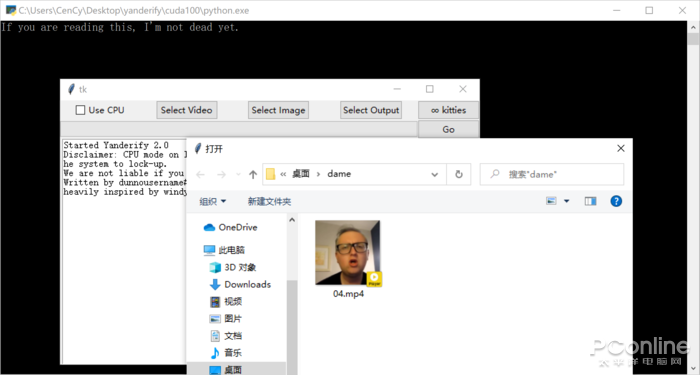The width and height of the screenshot is (700, 375).
Task: Click the Select Image button
Action: point(278,110)
